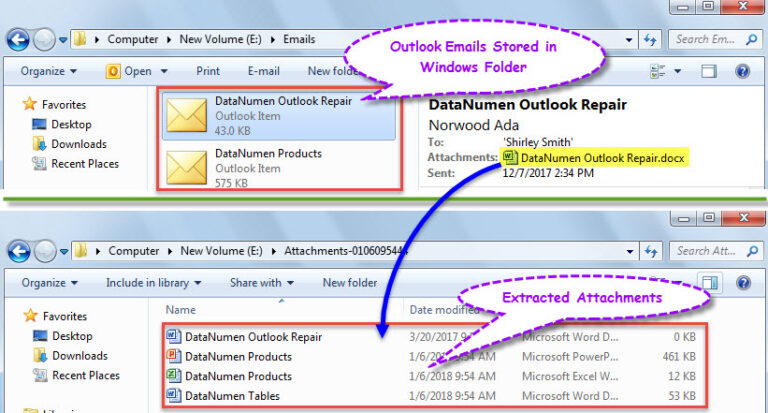Click Back arrow in Attachments window
The image size is (768, 413).
click(20, 251)
